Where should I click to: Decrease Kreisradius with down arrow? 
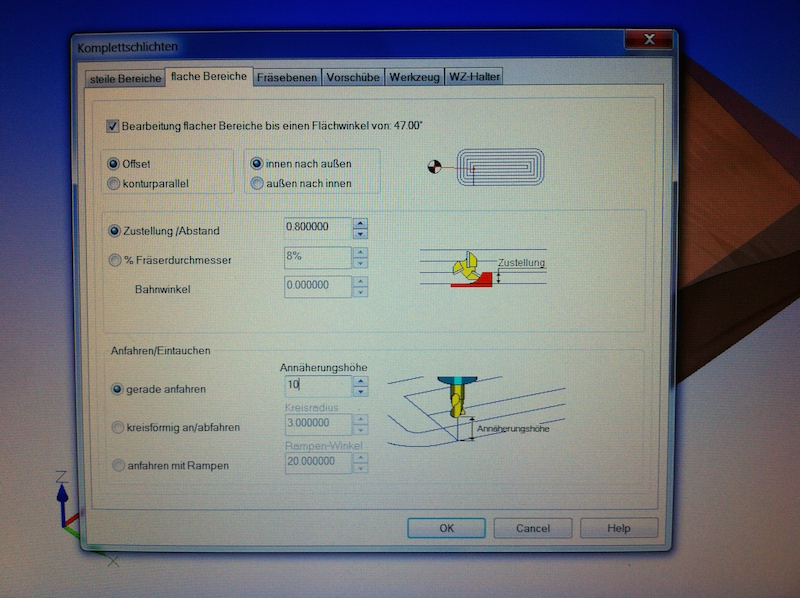tap(361, 430)
